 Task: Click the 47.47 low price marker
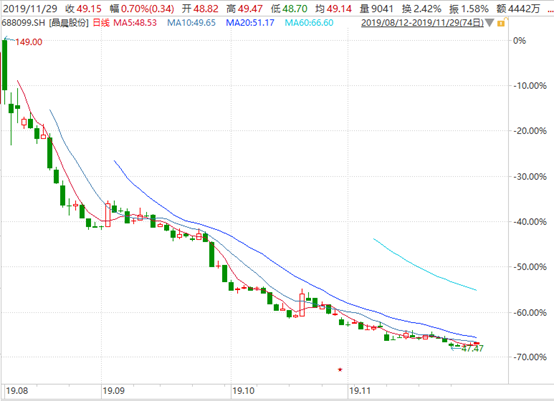coord(472,349)
